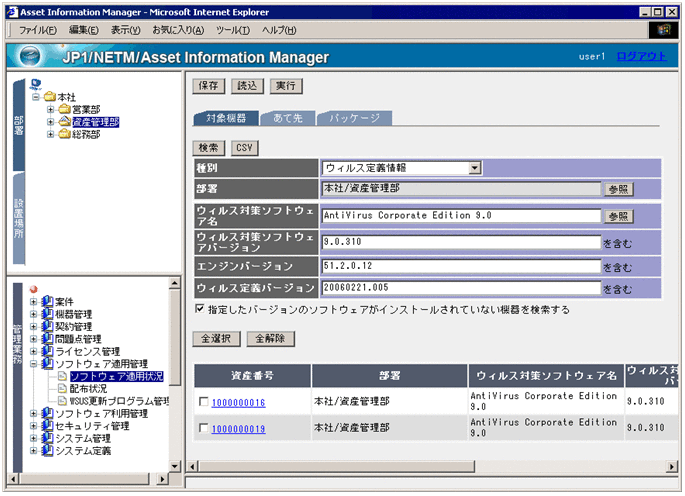Image resolution: width=685 pixels, height=496 pixels.
Task: Click the 本社 root folder icon
Action: [49, 96]
